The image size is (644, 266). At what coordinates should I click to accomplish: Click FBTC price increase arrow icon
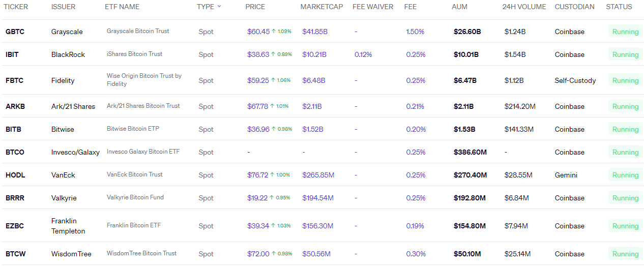tap(273, 80)
